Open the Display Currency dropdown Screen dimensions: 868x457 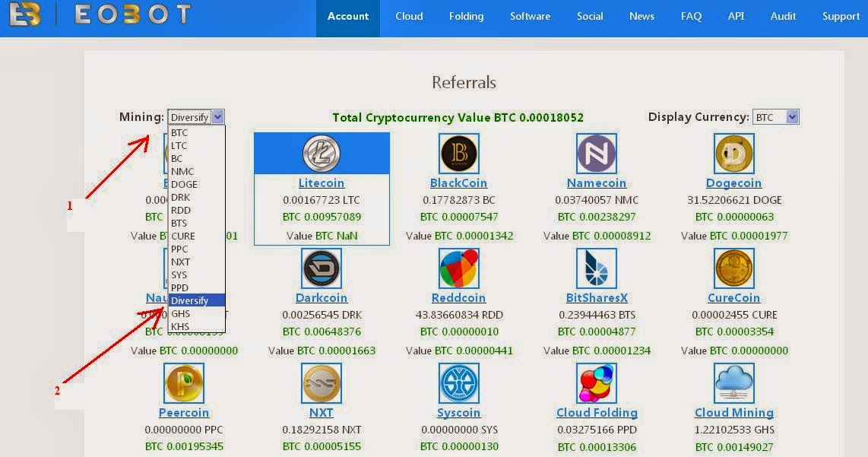point(775,117)
